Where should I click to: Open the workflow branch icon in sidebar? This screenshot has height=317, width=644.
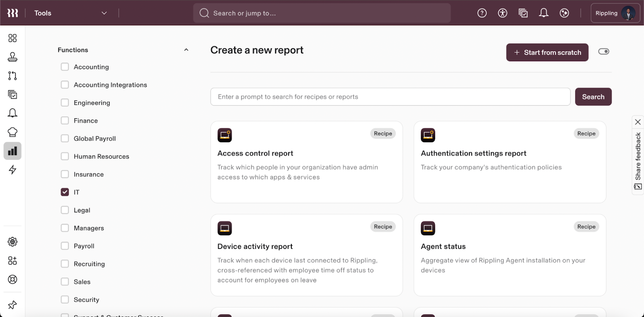tap(12, 76)
